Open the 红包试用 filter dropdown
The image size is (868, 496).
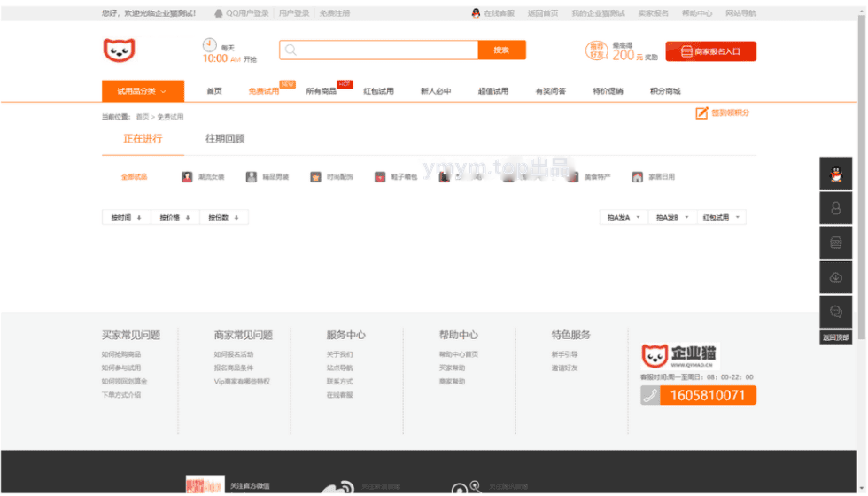(x=721, y=218)
